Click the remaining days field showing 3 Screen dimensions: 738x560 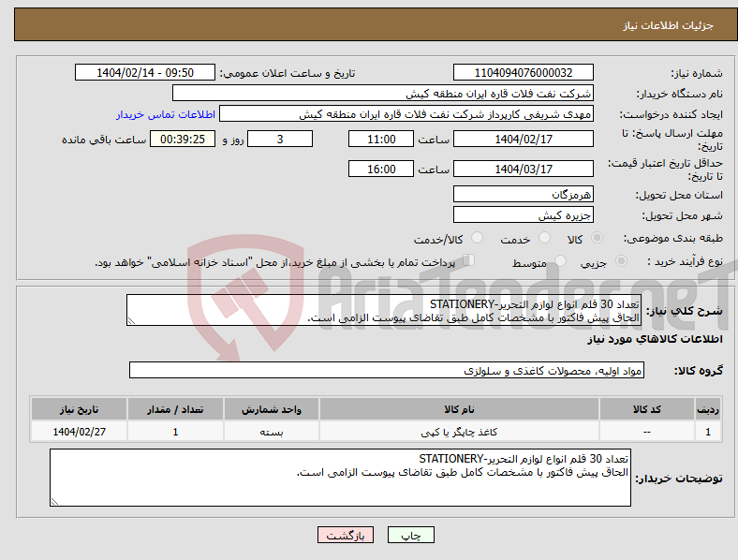[x=280, y=139]
